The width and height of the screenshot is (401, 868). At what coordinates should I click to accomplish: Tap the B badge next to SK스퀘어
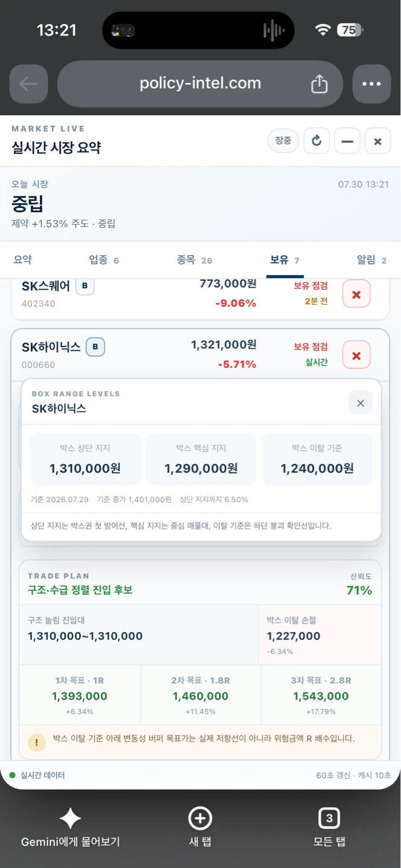pyautogui.click(x=84, y=286)
